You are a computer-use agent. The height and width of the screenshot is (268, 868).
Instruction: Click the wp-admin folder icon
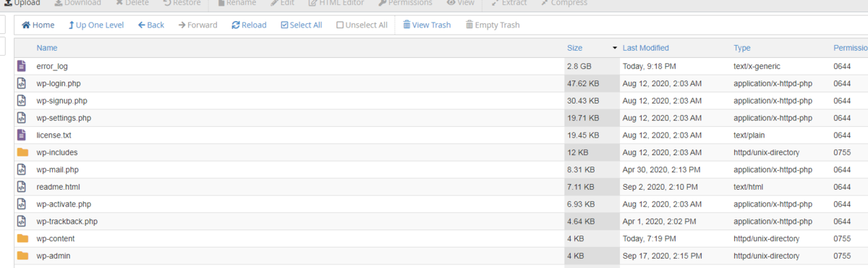click(22, 256)
